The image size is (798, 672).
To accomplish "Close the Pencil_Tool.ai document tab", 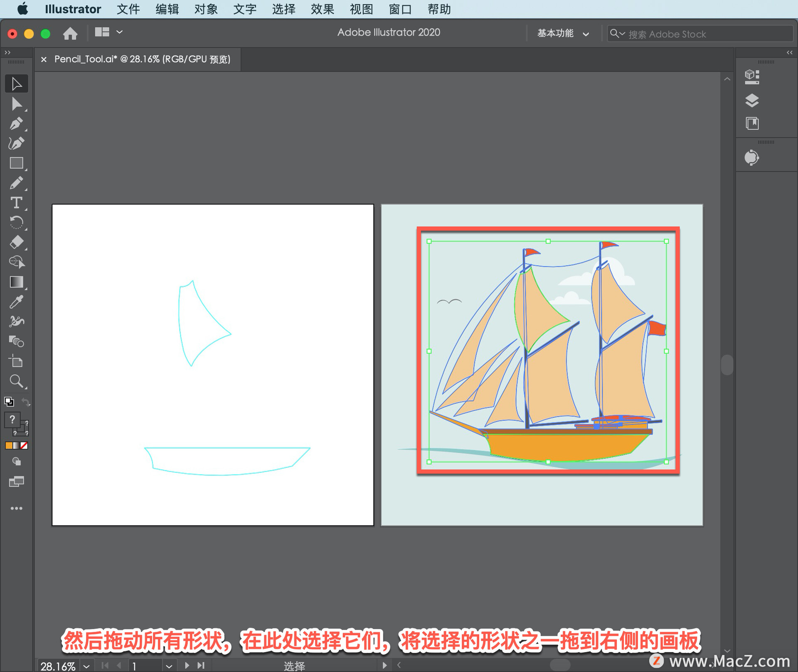I will click(44, 60).
